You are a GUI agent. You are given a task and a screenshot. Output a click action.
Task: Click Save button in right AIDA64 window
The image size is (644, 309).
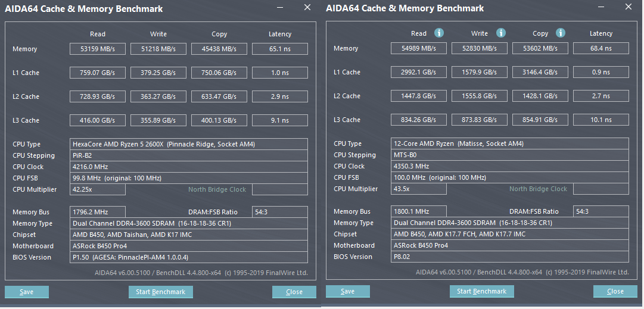point(348,291)
